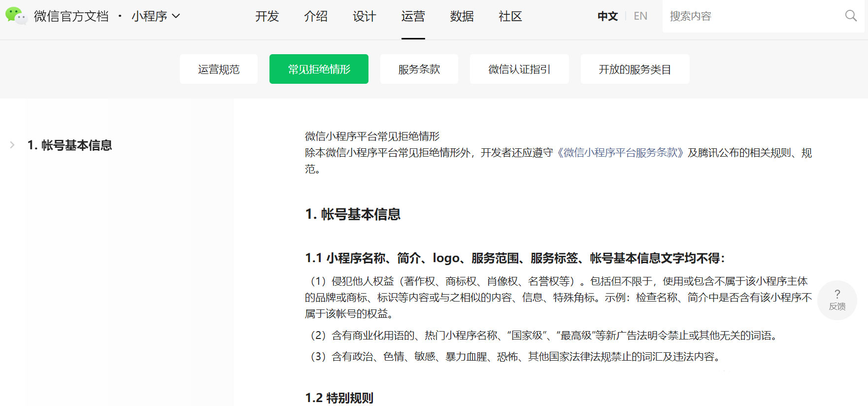868x406 pixels.
Task: Open the 《微信小程序平台服务条款》 link
Action: [x=620, y=153]
